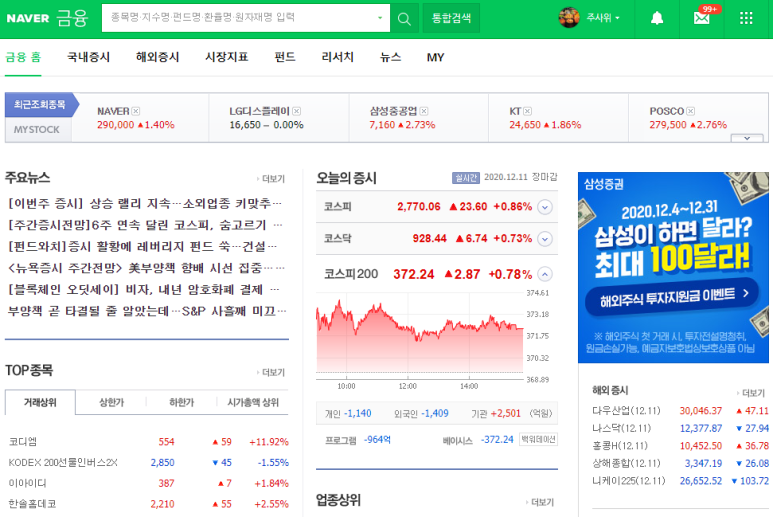Open news '[이번주 증시] 상승 랠리 지속'

144,203
